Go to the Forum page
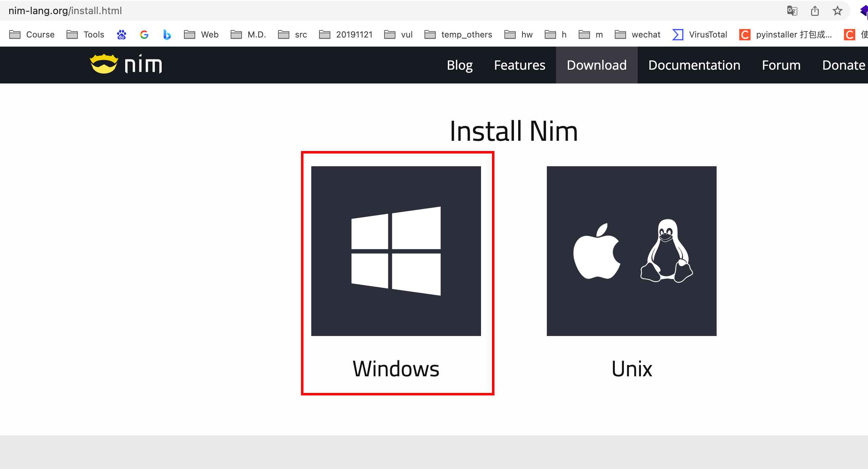The height and width of the screenshot is (469, 868). click(781, 65)
